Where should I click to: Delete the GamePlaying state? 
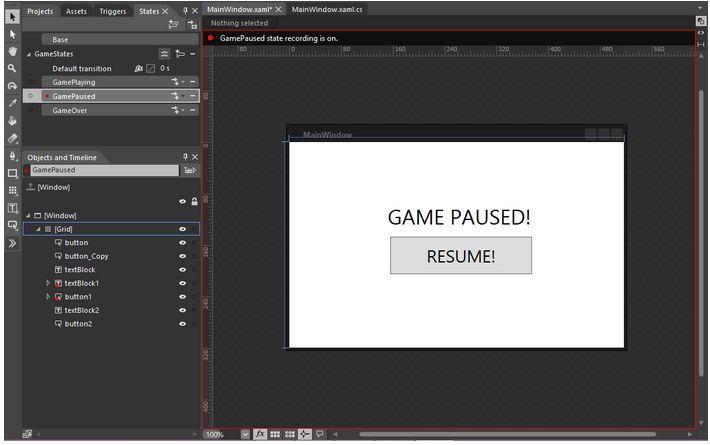click(192, 82)
